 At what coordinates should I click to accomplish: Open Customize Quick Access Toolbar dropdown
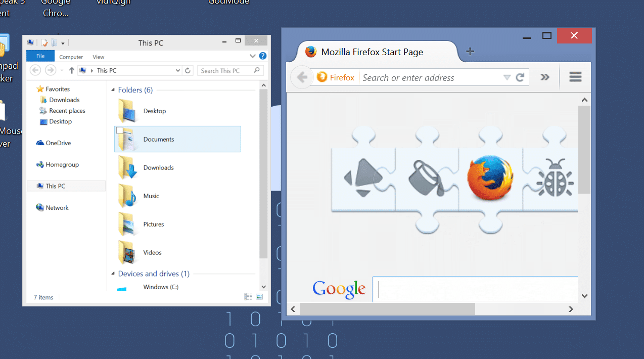[x=63, y=43]
